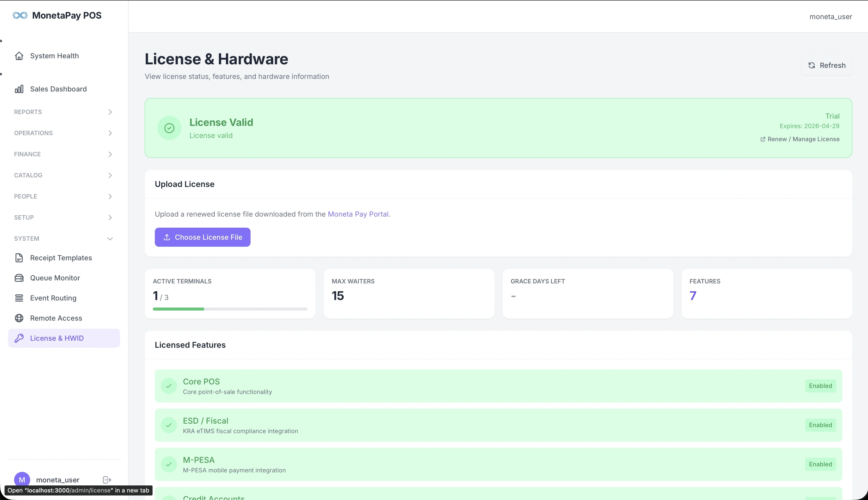Click the Core point-of-sale functionality text
Viewport: 868px width, 500px height.
coord(227,392)
